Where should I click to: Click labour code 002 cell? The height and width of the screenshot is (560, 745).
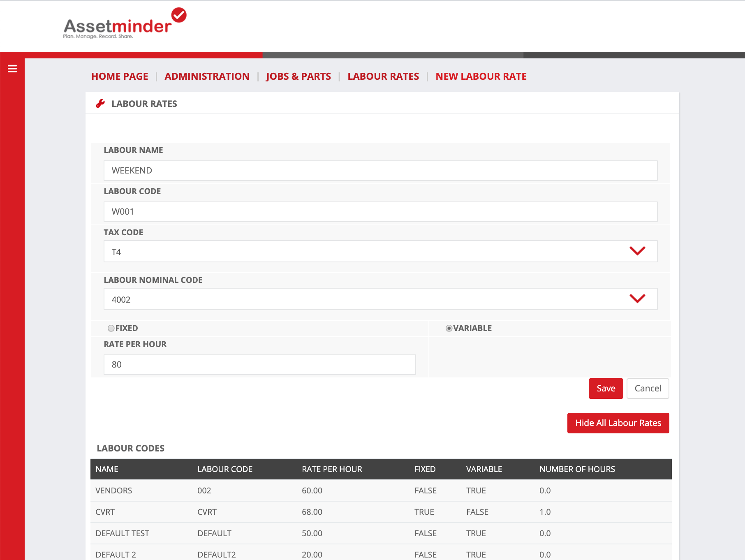tap(204, 491)
